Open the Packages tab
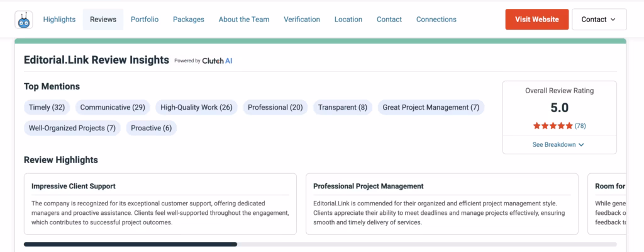The width and height of the screenshot is (644, 252). 189,20
